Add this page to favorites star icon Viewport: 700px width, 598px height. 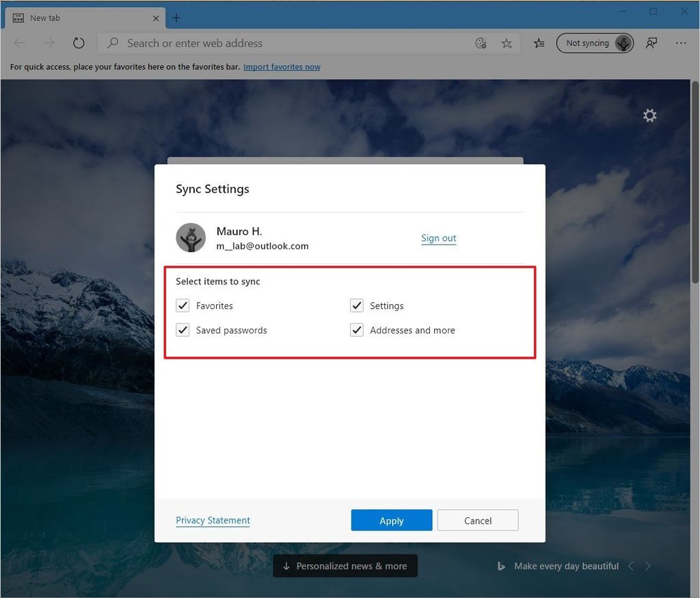507,42
